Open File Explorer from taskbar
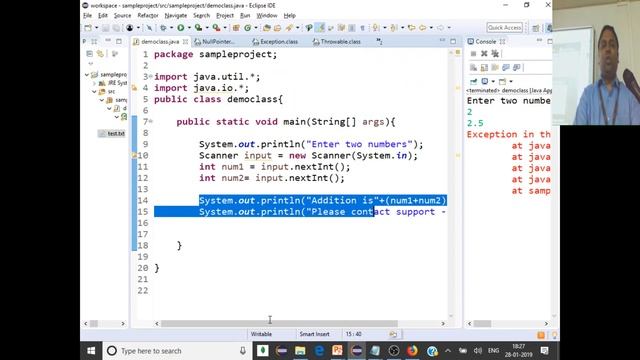 [300, 351]
